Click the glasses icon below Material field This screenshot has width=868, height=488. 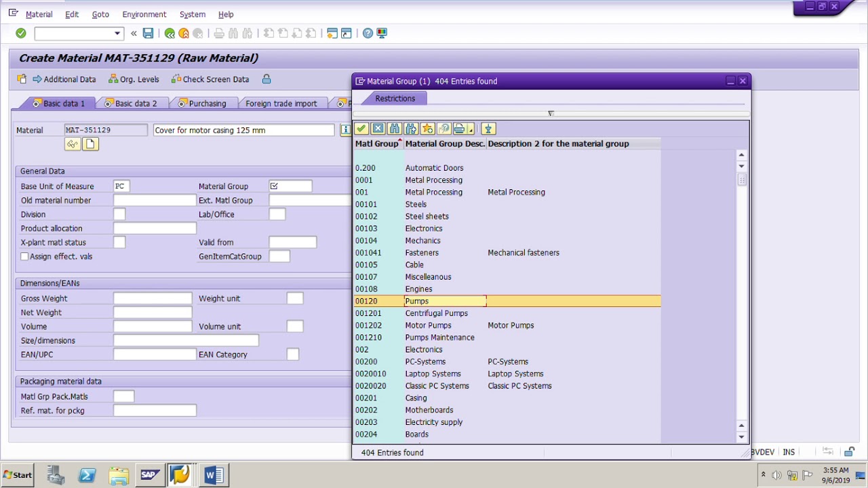click(x=73, y=144)
